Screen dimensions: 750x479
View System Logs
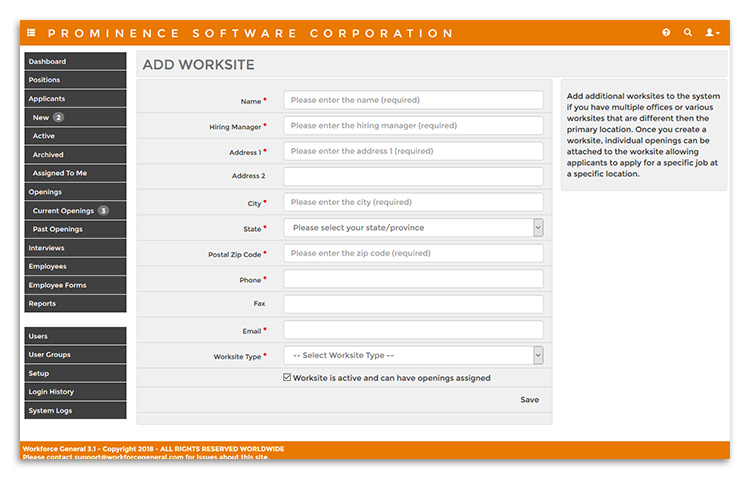76,411
